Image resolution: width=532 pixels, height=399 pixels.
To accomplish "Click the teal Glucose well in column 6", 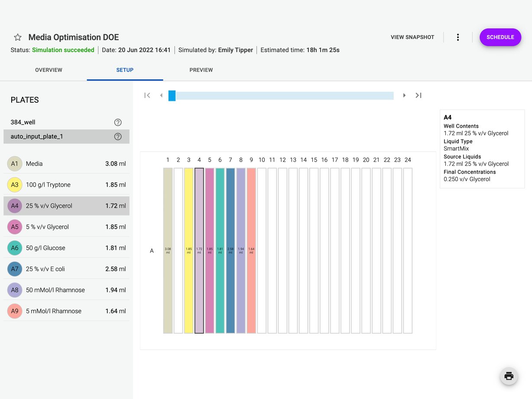I will pos(220,250).
